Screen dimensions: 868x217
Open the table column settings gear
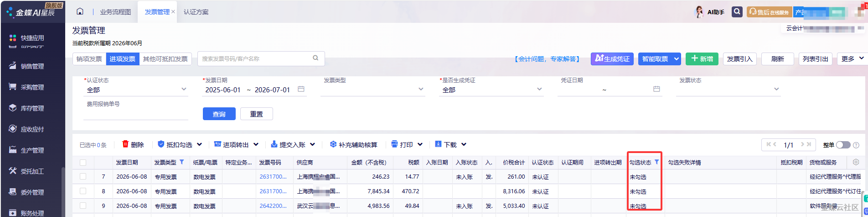coord(856,162)
